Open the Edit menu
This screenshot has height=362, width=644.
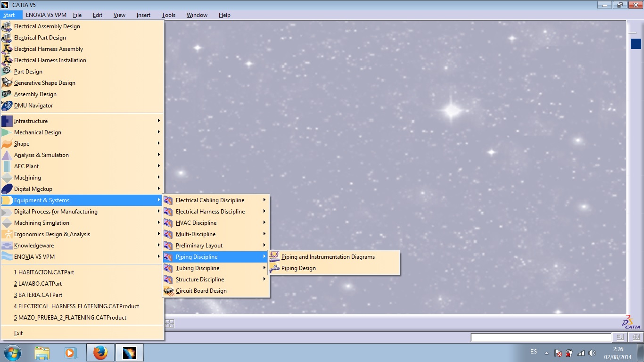click(x=98, y=15)
